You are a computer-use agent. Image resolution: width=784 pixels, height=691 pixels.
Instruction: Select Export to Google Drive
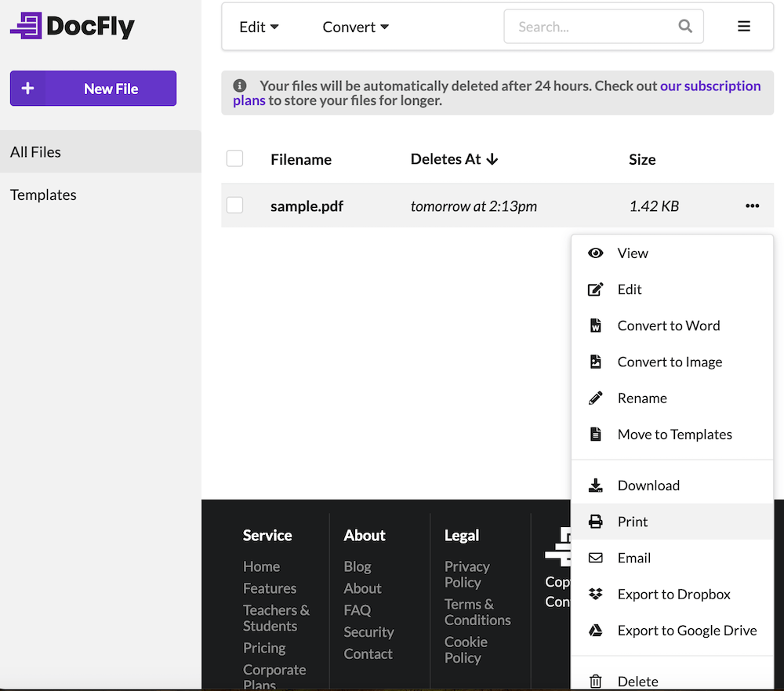click(672, 631)
